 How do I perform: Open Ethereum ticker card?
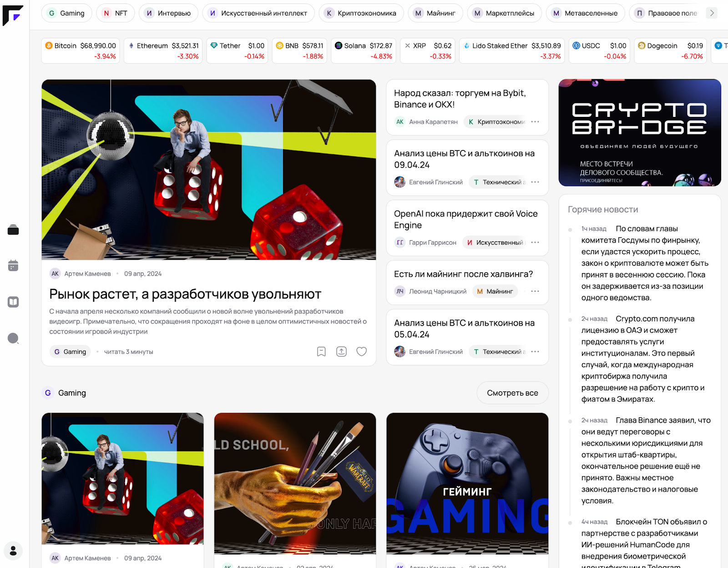pos(164,51)
